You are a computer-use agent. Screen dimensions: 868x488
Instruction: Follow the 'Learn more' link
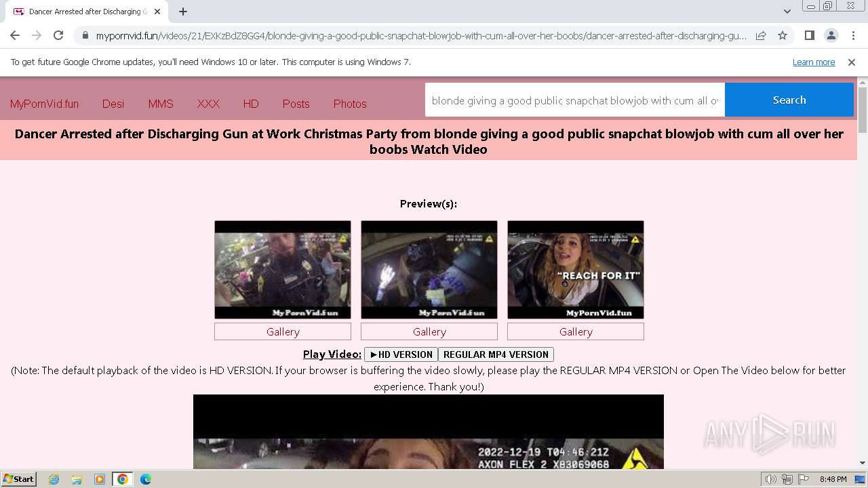click(x=814, y=62)
